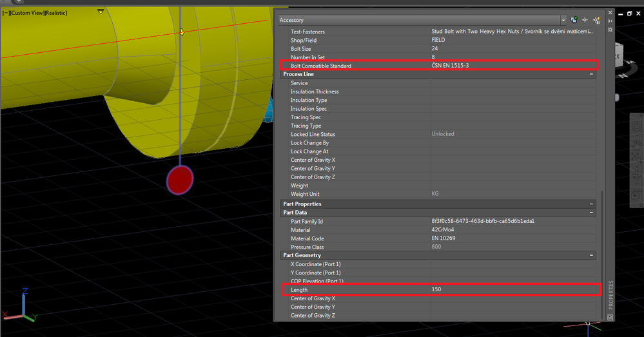The height and width of the screenshot is (337, 644).
Task: Click dropdown arrow of object type selector
Action: 563,20
